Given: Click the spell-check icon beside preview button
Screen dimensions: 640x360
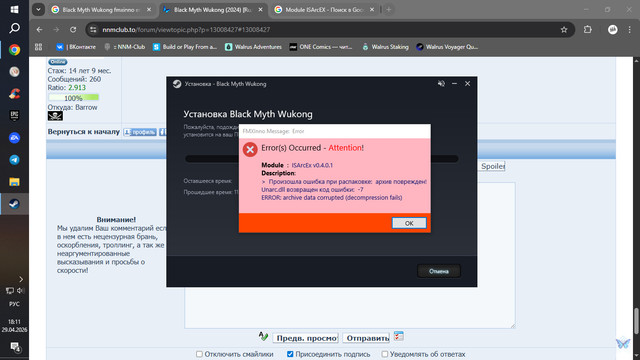Looking at the screenshot, I should pyautogui.click(x=264, y=337).
